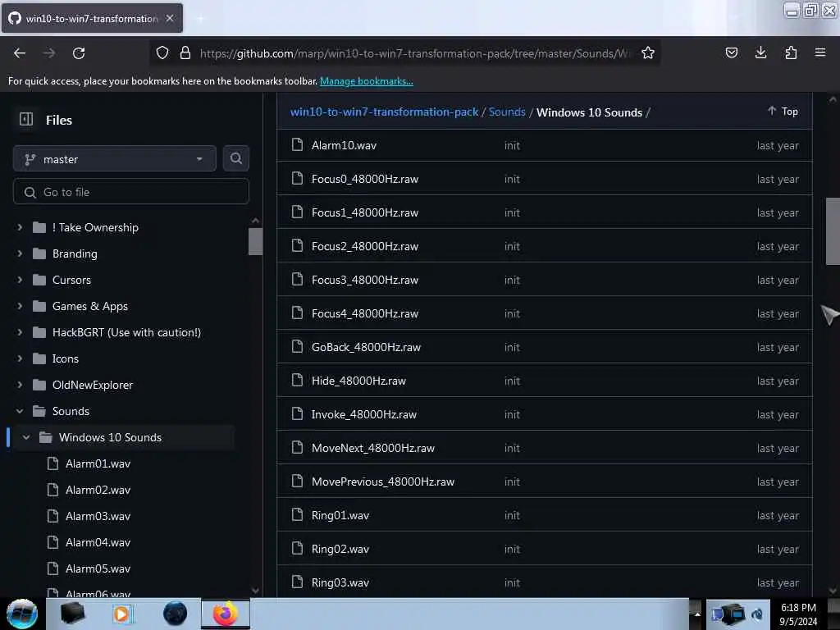Open the Firefox application menu

coord(819,52)
